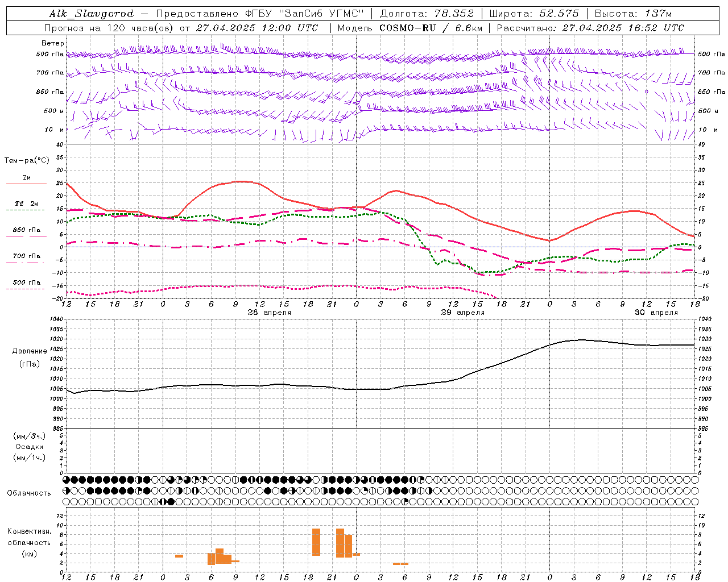Click the 28 апреля date label
Image resolution: width=728 pixels, height=582 pixels.
pos(269,313)
